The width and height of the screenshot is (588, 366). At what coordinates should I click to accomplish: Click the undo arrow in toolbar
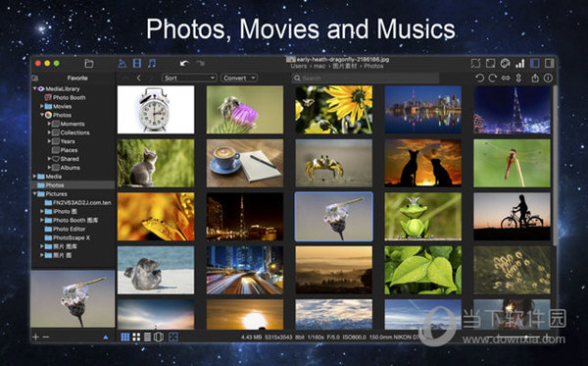(184, 63)
